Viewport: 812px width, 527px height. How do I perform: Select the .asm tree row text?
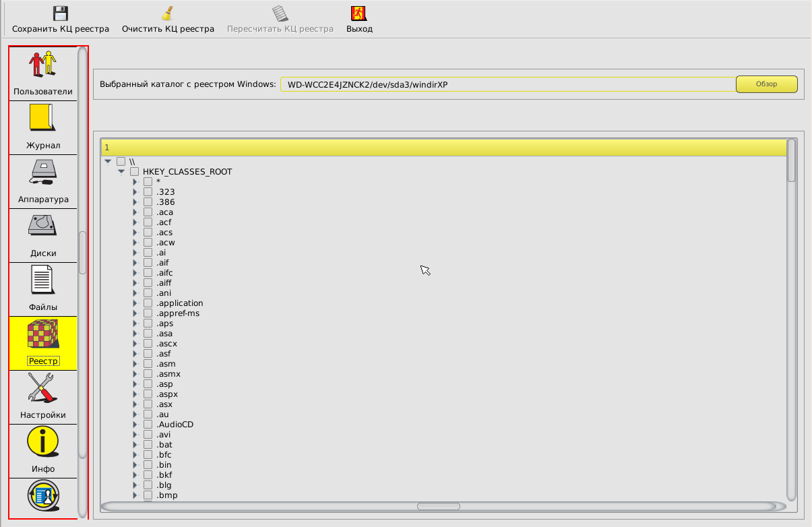(166, 364)
